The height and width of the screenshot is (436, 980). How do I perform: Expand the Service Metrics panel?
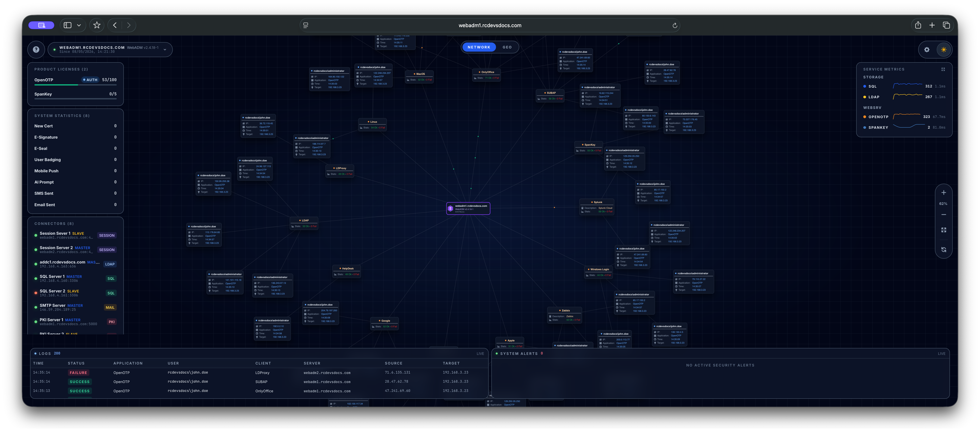click(943, 69)
